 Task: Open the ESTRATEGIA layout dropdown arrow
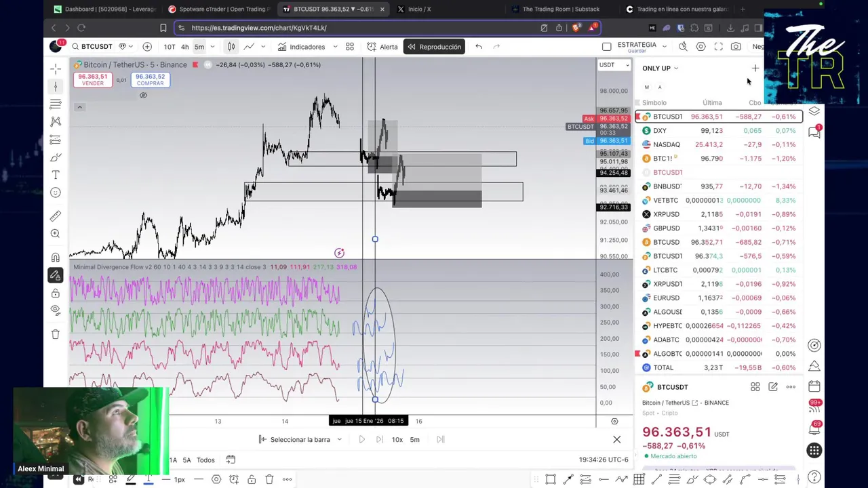pos(664,47)
